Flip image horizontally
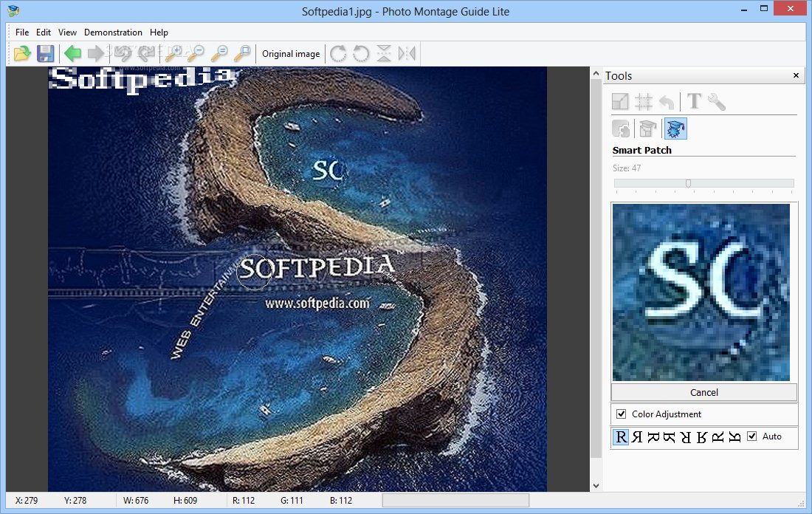Image resolution: width=812 pixels, height=514 pixels. [x=407, y=53]
